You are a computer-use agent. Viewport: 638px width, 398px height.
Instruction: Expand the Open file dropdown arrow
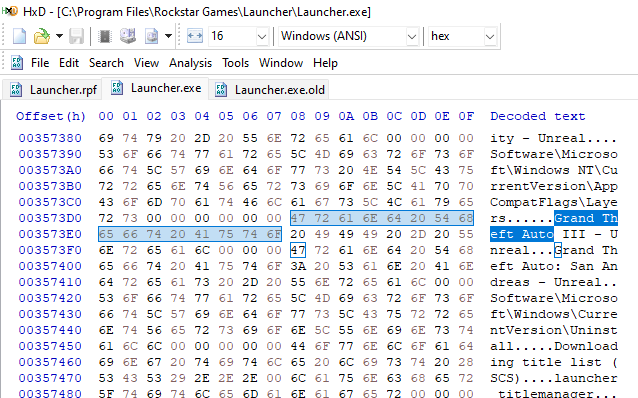point(59,36)
